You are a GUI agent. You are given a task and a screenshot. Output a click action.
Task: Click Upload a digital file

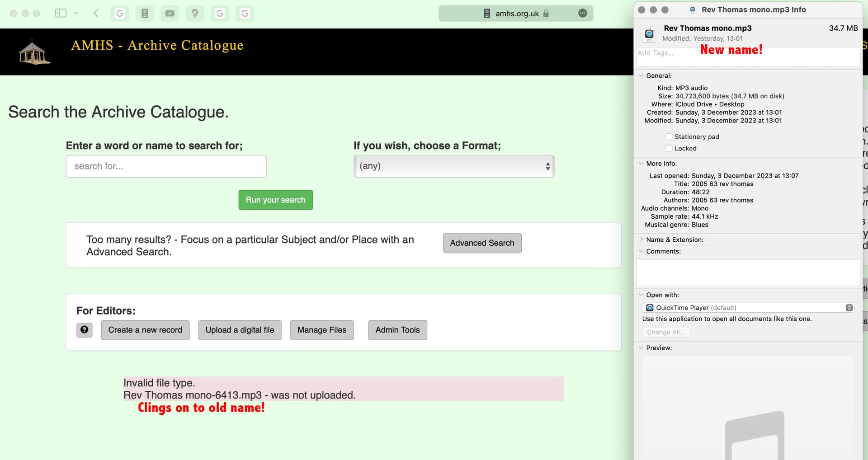tap(240, 330)
